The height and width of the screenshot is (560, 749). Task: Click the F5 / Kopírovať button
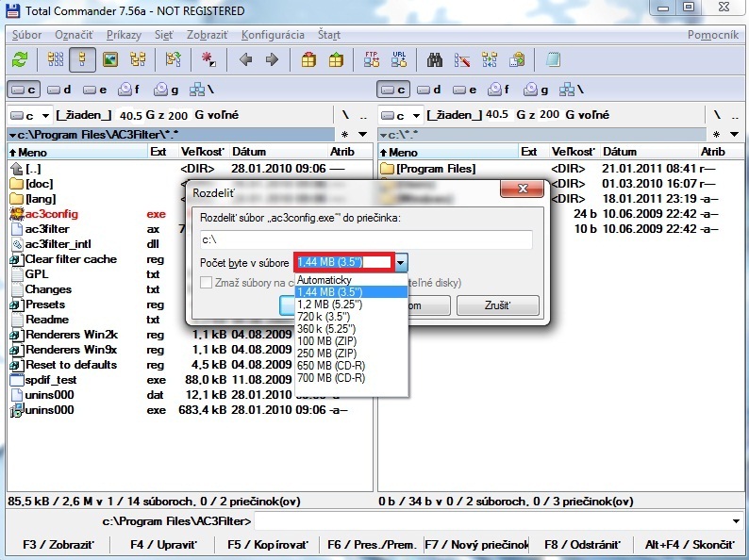pyautogui.click(x=268, y=545)
